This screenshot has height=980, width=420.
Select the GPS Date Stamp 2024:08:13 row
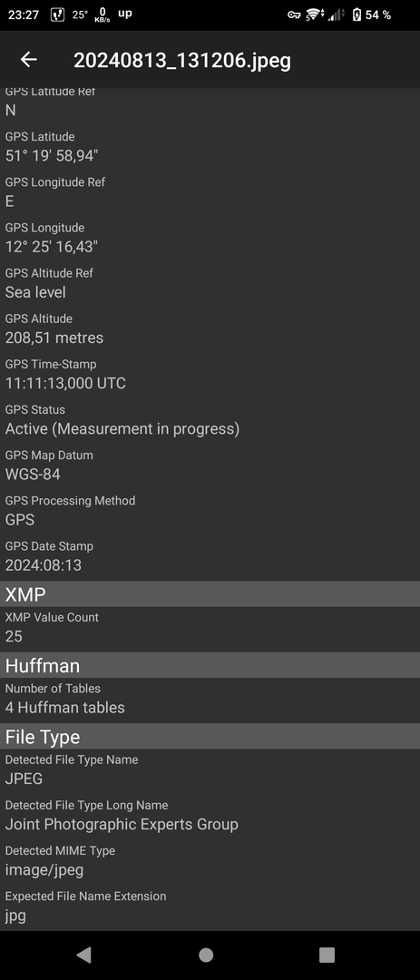point(210,557)
